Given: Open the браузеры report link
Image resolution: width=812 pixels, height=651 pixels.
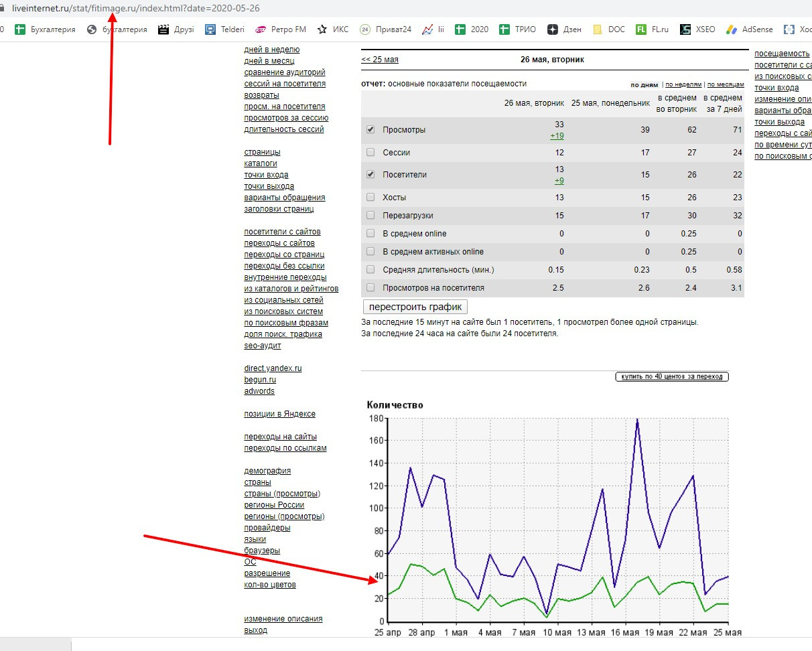Looking at the screenshot, I should pyautogui.click(x=262, y=551).
